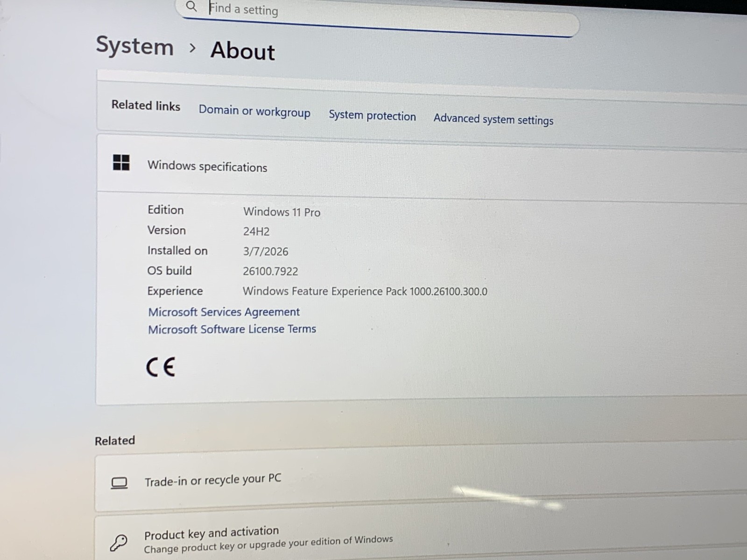Open Domain or workgroup link
This screenshot has width=747, height=560.
click(x=254, y=111)
